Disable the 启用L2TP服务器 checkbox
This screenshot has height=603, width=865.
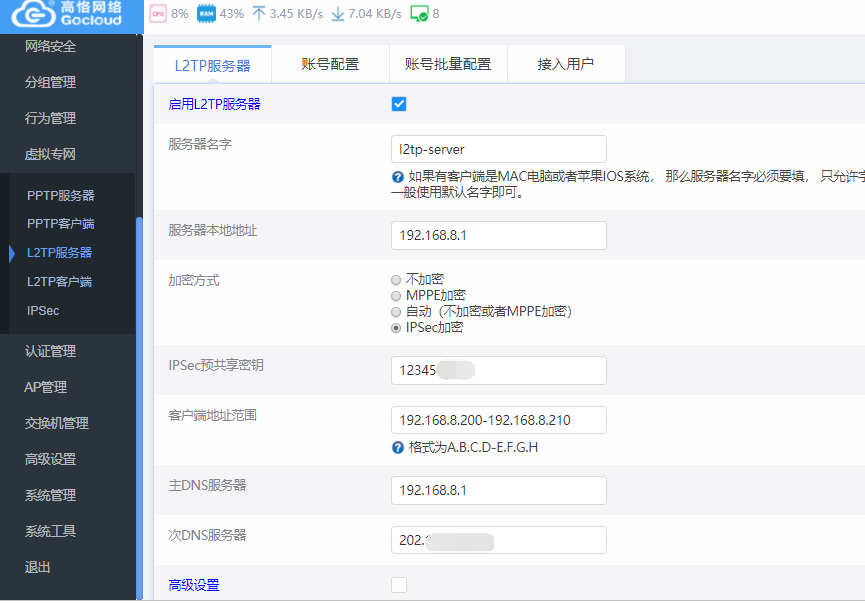(x=399, y=104)
